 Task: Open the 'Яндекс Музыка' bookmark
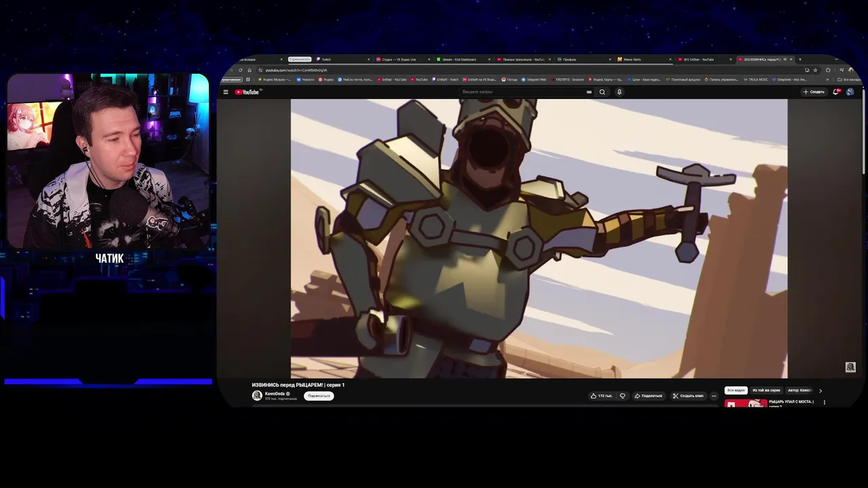[x=275, y=79]
